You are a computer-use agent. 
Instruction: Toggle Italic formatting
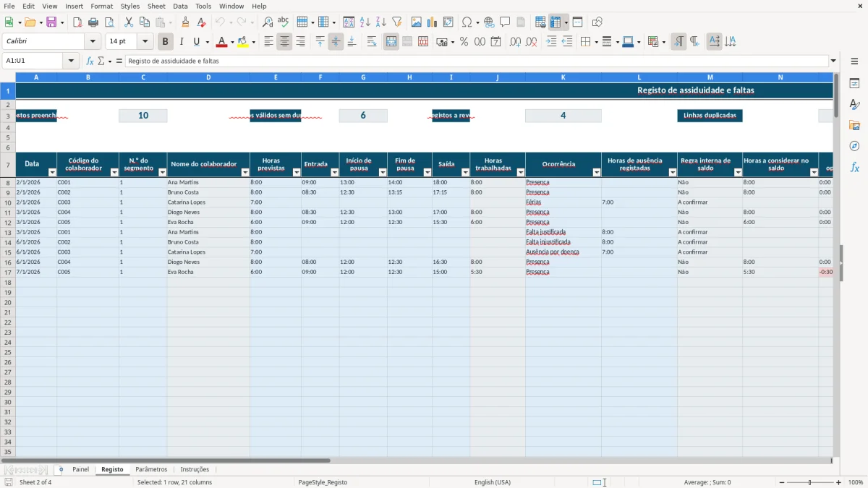coord(182,42)
